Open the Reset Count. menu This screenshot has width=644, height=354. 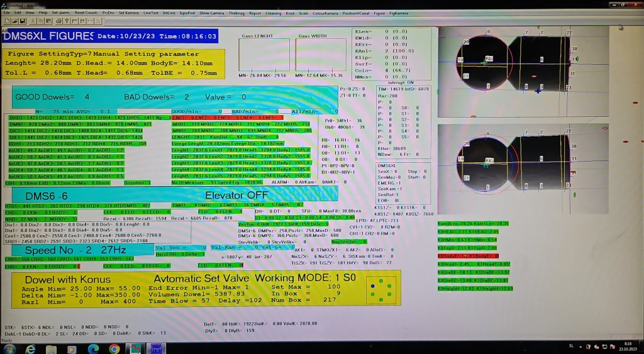tap(86, 13)
